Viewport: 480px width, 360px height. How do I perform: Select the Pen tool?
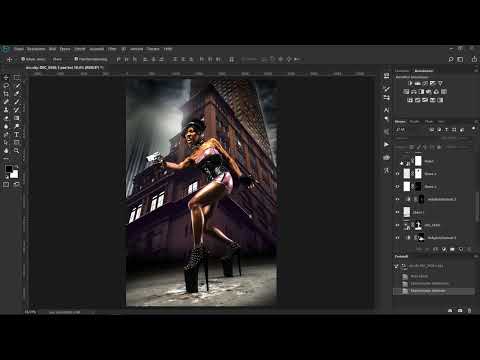(x=6, y=134)
